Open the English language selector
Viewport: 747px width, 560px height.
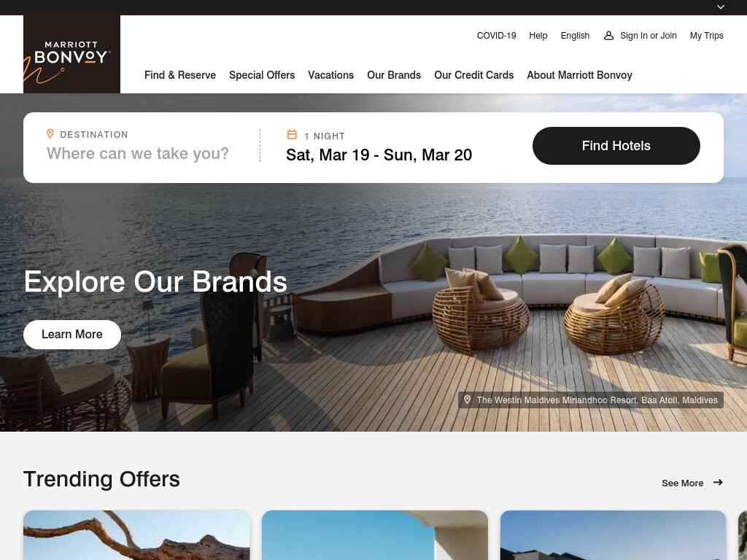coord(575,36)
